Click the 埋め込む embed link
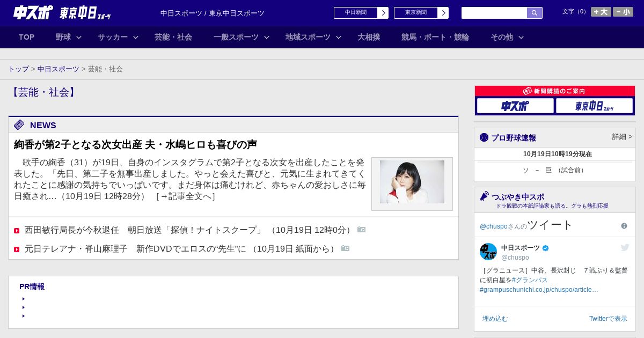644x338 pixels. [x=495, y=319]
